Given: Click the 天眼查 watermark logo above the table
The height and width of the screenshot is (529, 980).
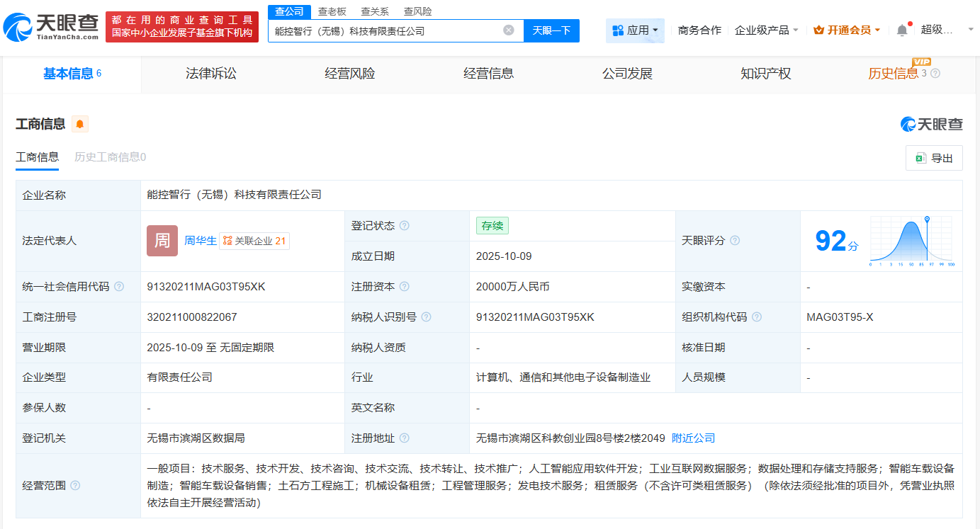Looking at the screenshot, I should [931, 124].
